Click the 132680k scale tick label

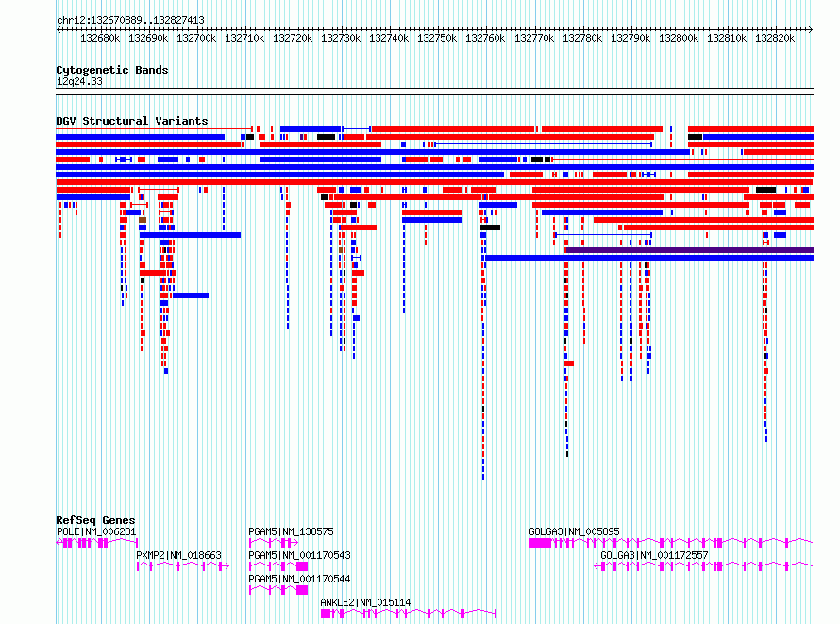[100, 38]
